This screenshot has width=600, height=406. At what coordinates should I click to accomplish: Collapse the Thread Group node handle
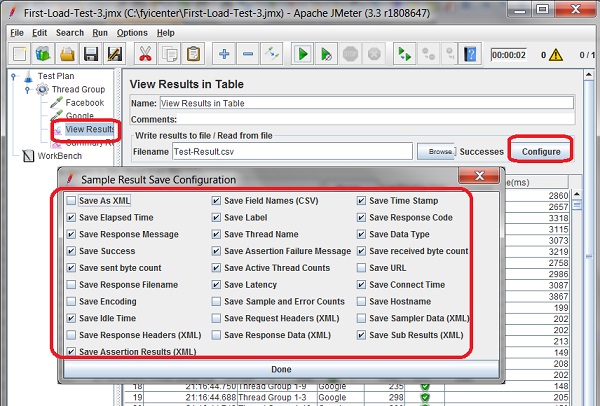[x=27, y=90]
